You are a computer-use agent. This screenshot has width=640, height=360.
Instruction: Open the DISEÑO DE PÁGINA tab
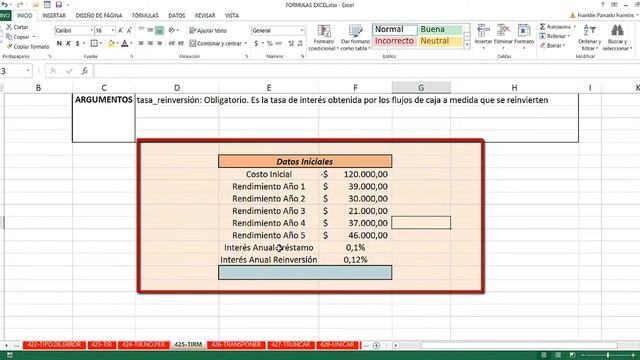pyautogui.click(x=99, y=16)
